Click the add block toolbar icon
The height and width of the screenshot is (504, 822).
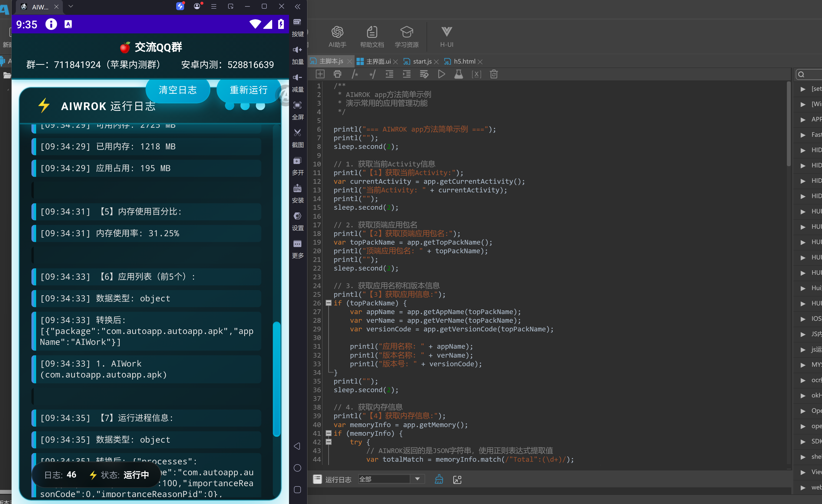[x=320, y=74]
